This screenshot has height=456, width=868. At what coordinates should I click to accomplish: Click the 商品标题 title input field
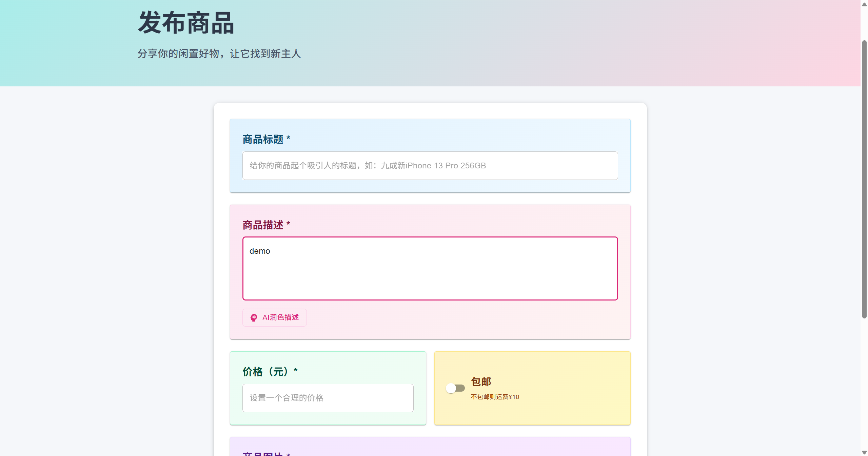[x=430, y=165]
